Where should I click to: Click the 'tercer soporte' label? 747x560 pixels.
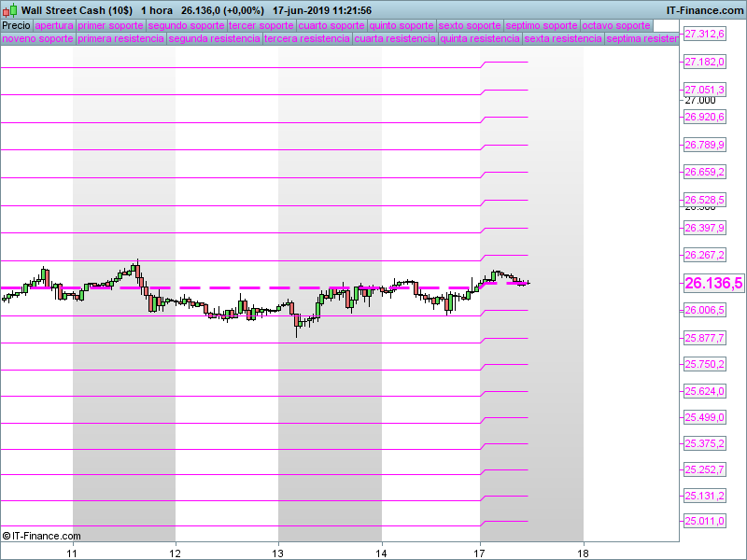(x=261, y=25)
